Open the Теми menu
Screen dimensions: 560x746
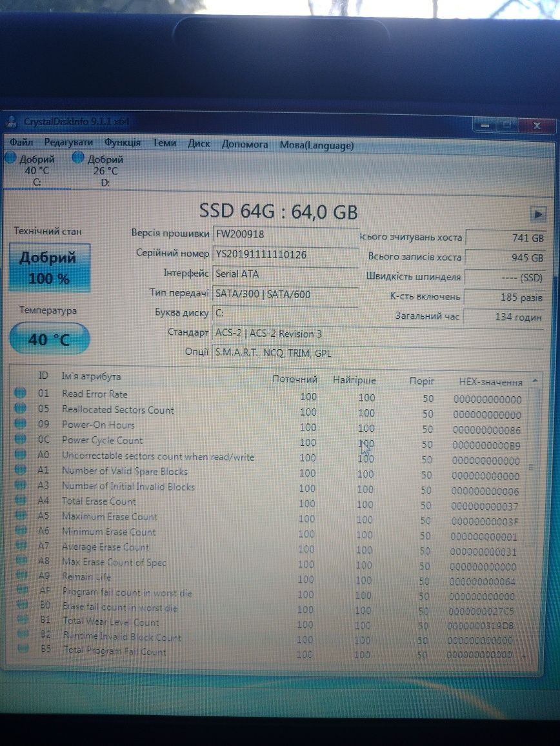[164, 143]
